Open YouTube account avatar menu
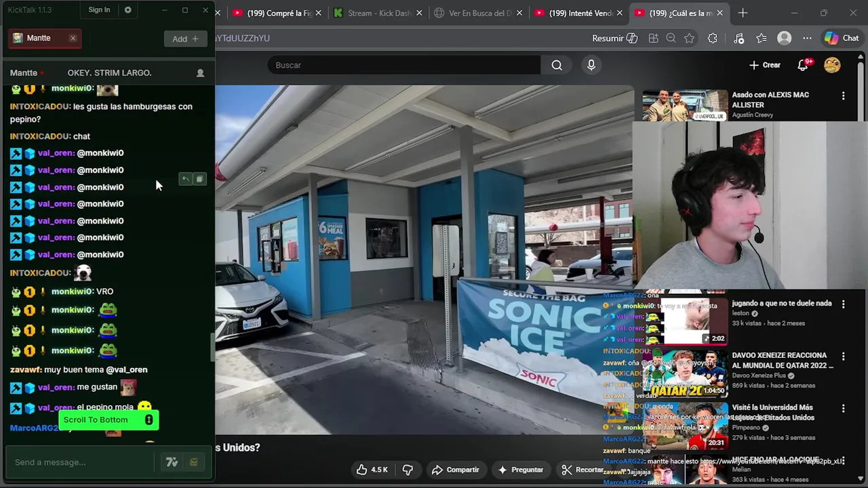The width and height of the screenshot is (868, 488). click(x=832, y=65)
